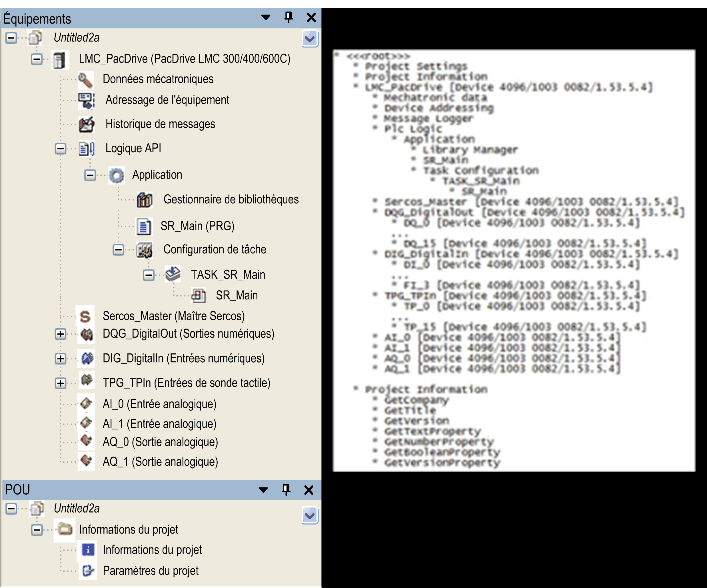Click the checkmark button in POU panel
This screenshot has height=588, width=707.
tap(310, 515)
